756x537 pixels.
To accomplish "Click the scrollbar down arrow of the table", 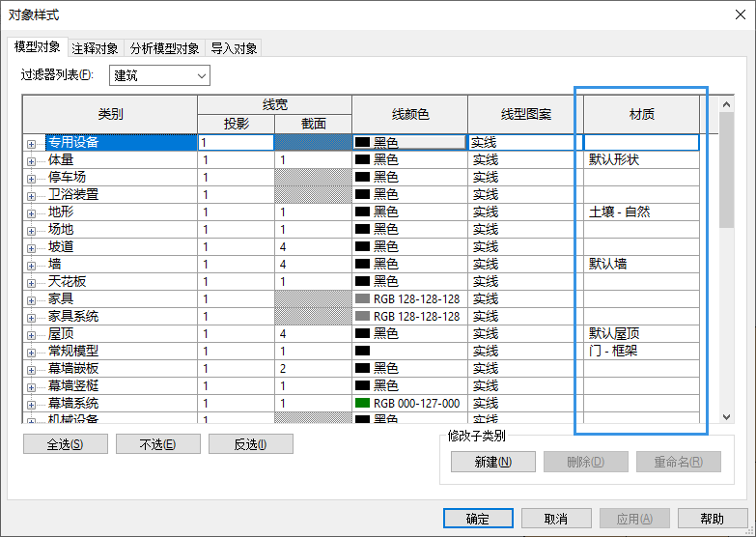I will (x=727, y=416).
